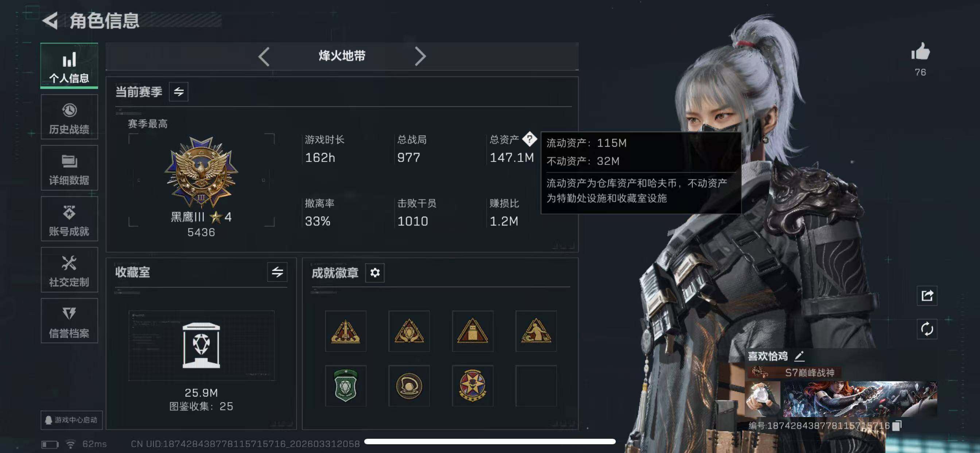980x453 pixels.
Task: Switch to the 历史战绩 tab
Action: (x=69, y=117)
